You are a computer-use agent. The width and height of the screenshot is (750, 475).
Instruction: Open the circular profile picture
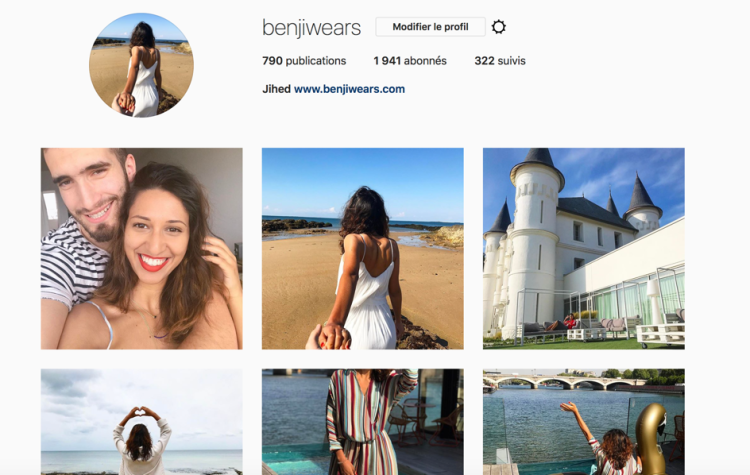(x=141, y=66)
